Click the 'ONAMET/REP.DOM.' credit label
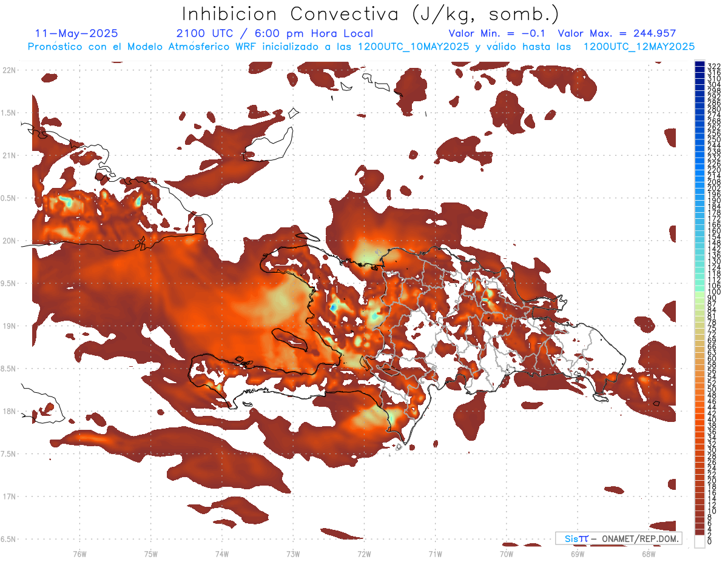Screen dimensions: 728x562 click(x=641, y=538)
